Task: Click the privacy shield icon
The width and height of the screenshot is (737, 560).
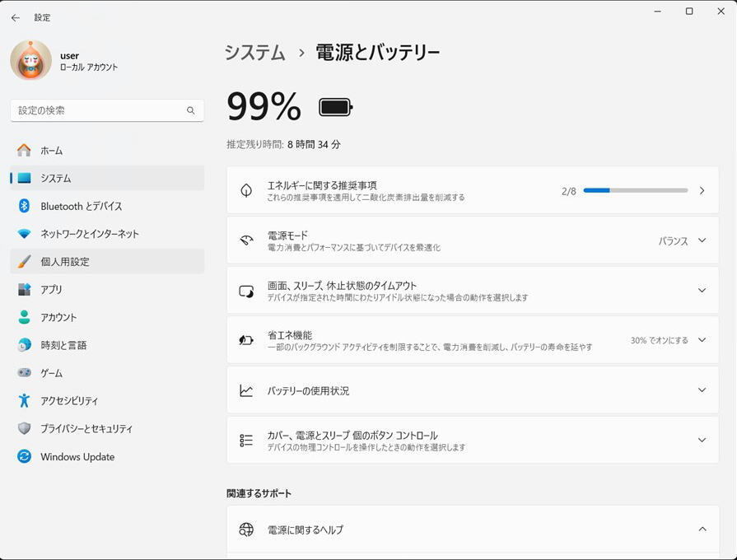Action: coord(24,428)
